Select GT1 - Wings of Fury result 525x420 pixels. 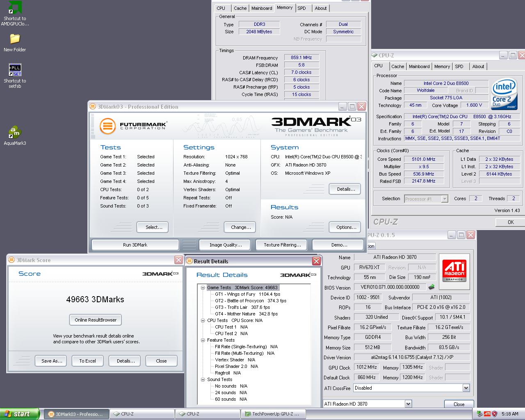point(247,294)
